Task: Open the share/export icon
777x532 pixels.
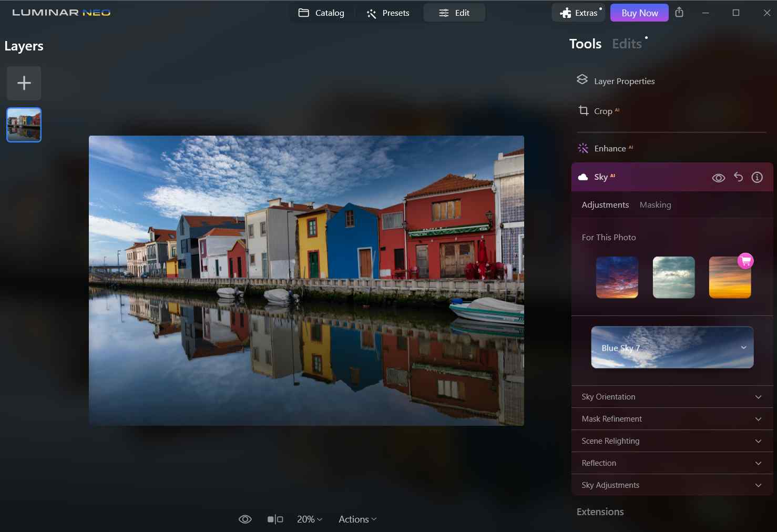Action: click(x=679, y=13)
